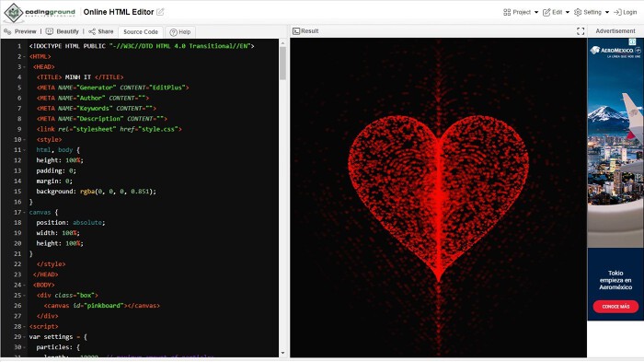Viewport: 644px width, 362px height.
Task: Click the Setting gear icon
Action: pos(578,12)
